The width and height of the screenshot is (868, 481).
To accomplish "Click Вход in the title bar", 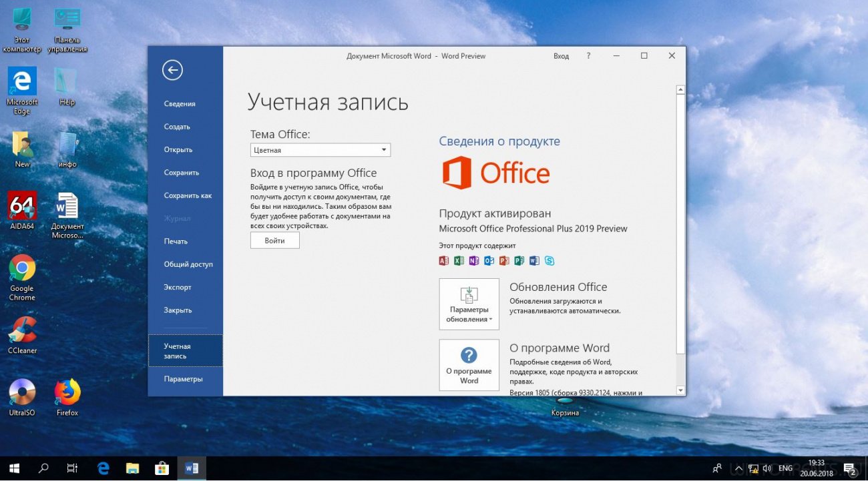I will [x=561, y=56].
